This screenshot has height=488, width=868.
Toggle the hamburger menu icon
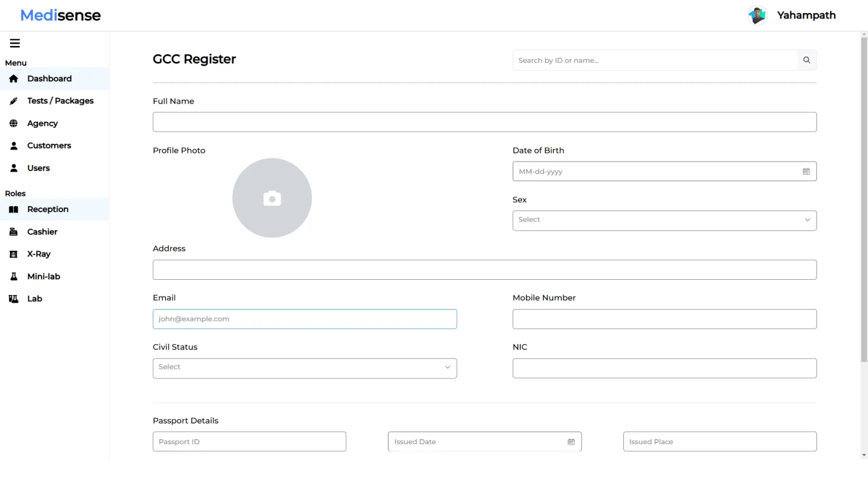pos(15,43)
